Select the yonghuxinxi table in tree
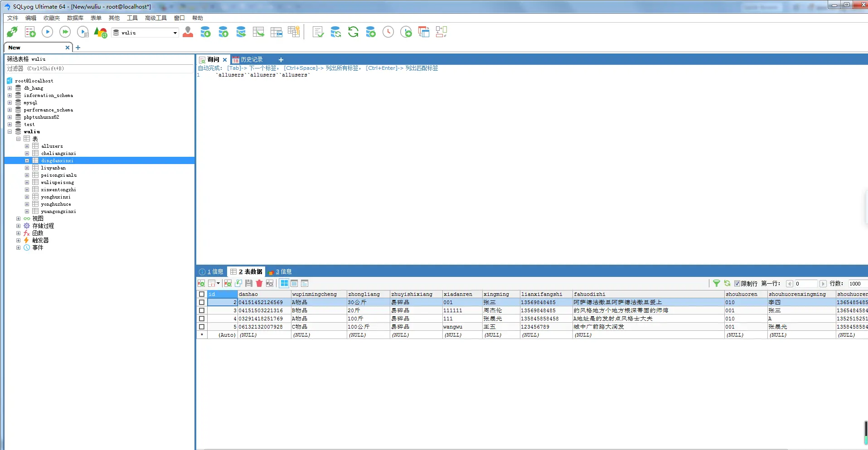This screenshot has height=450, width=868. pos(56,197)
